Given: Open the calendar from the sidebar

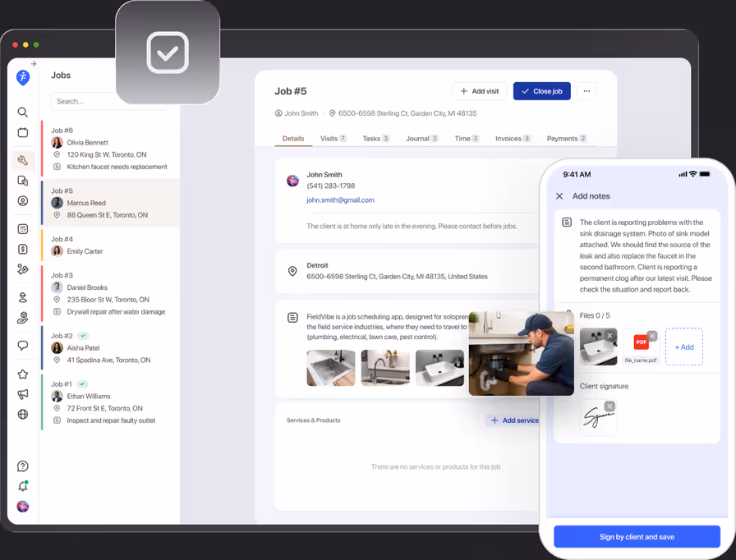Looking at the screenshot, I should click(x=22, y=132).
